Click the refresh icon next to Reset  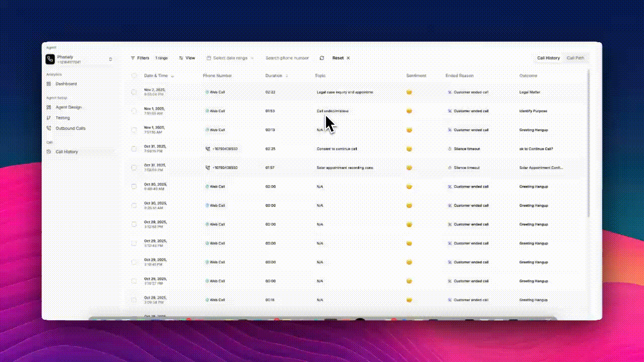(x=321, y=58)
